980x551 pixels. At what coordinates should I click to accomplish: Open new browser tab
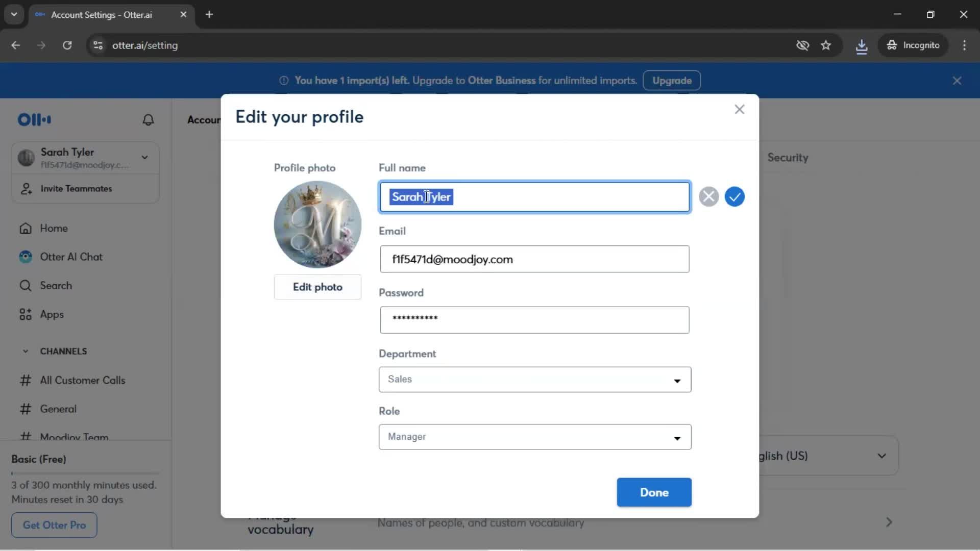pos(209,15)
